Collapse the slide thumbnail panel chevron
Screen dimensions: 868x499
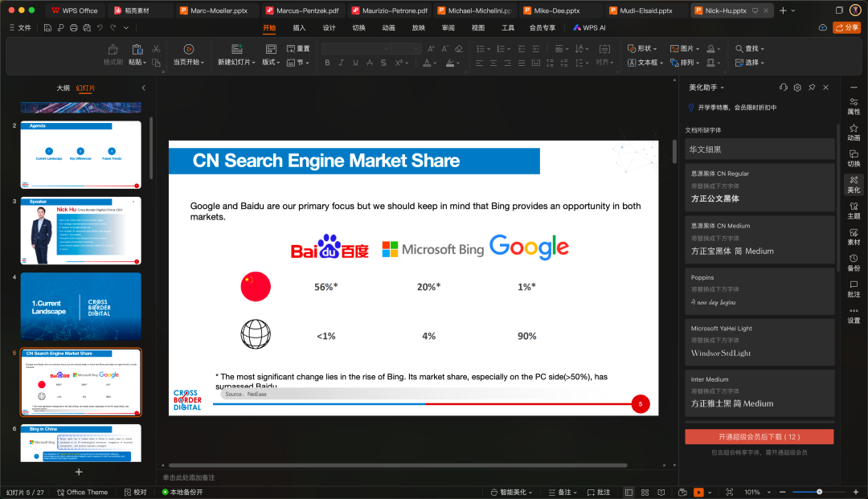(143, 88)
